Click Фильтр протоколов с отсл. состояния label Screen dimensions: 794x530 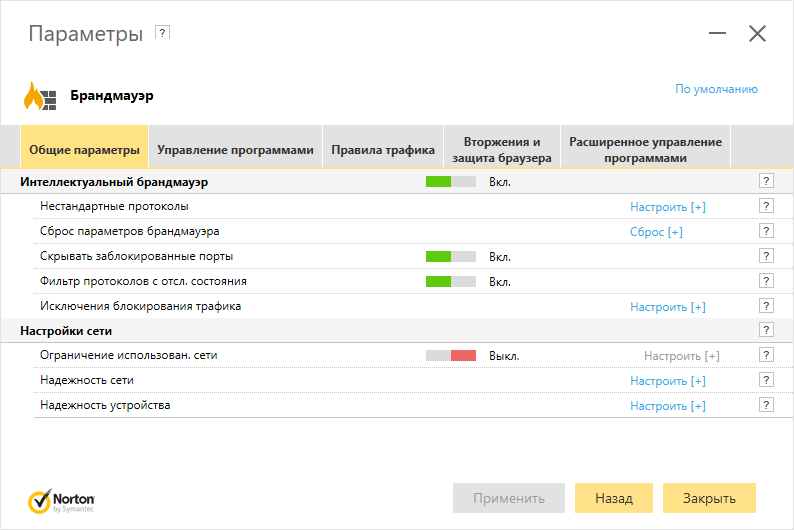coord(143,281)
